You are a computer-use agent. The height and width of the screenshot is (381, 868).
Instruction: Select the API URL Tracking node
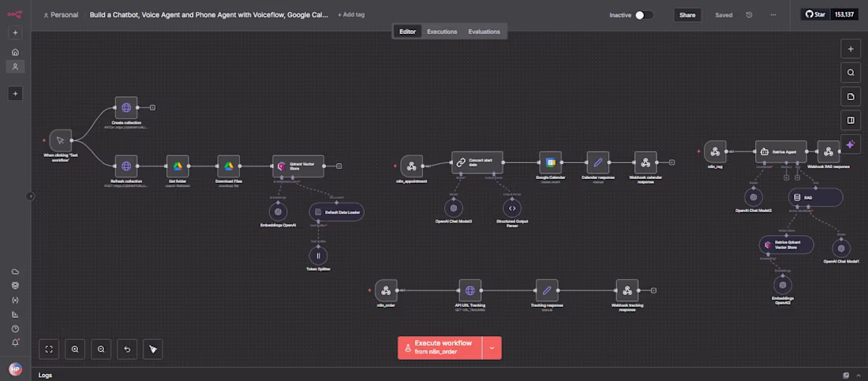[x=470, y=290]
